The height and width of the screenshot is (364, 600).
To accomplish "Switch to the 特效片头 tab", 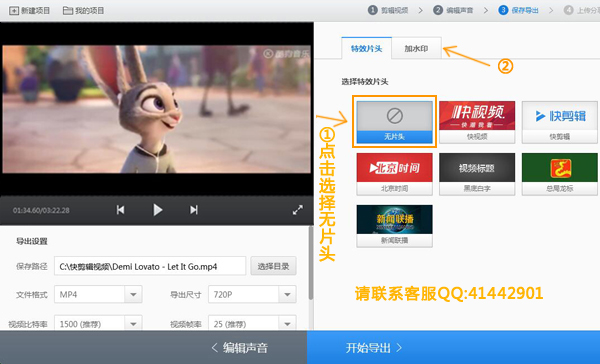I will tap(367, 48).
